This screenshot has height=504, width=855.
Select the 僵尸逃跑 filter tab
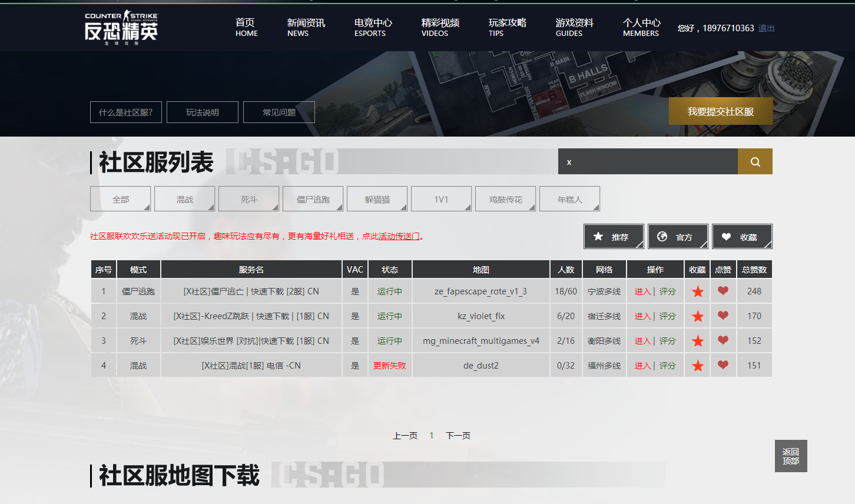point(313,198)
